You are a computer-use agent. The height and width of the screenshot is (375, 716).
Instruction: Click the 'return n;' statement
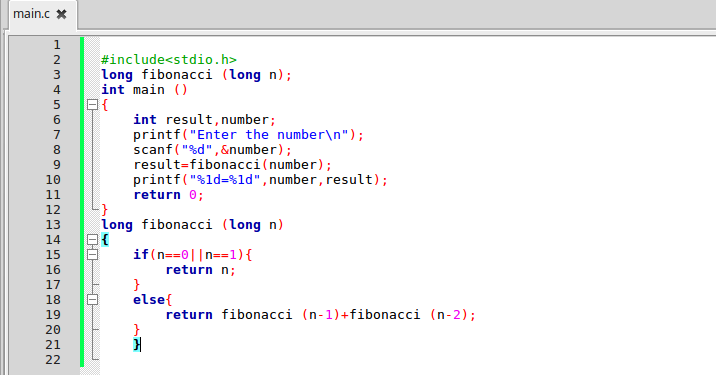[x=200, y=270]
